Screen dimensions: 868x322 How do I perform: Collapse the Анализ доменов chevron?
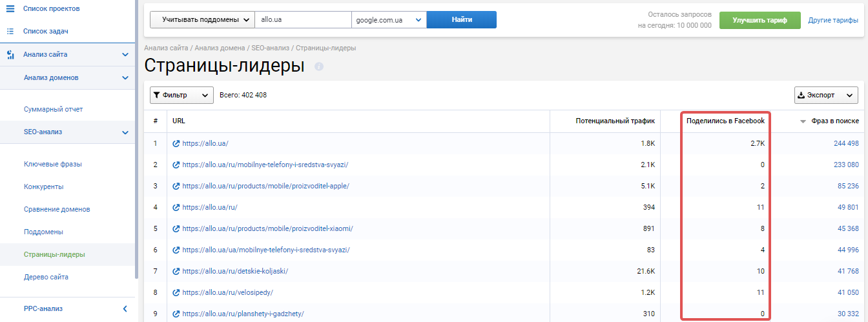point(125,77)
